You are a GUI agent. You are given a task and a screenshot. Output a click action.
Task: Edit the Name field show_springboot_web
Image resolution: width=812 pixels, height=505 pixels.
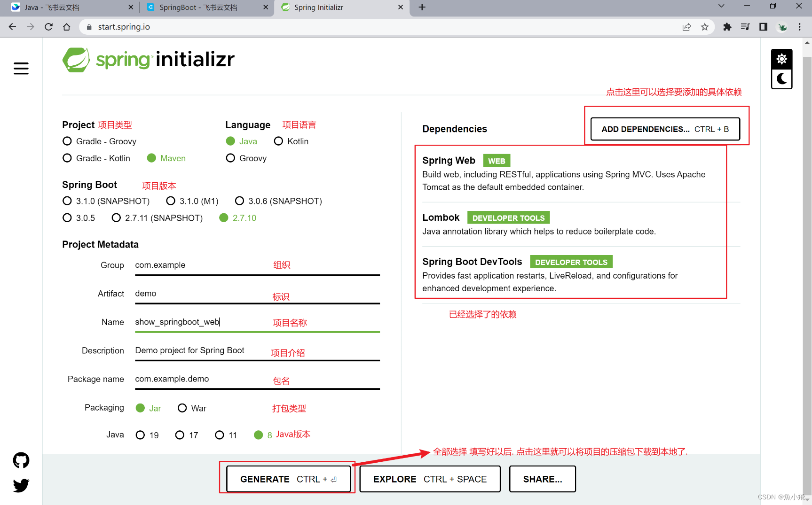pos(257,323)
